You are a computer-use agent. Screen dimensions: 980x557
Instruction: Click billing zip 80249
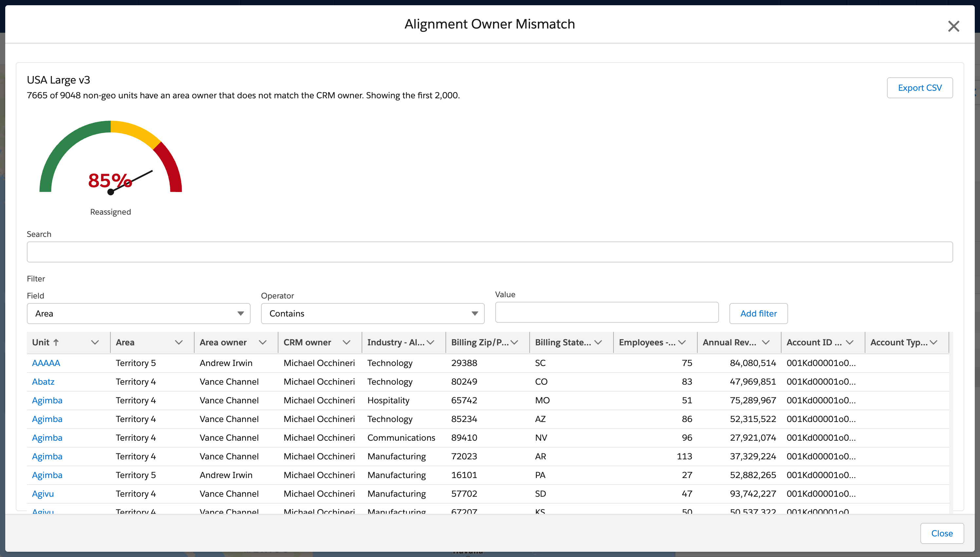coord(464,382)
